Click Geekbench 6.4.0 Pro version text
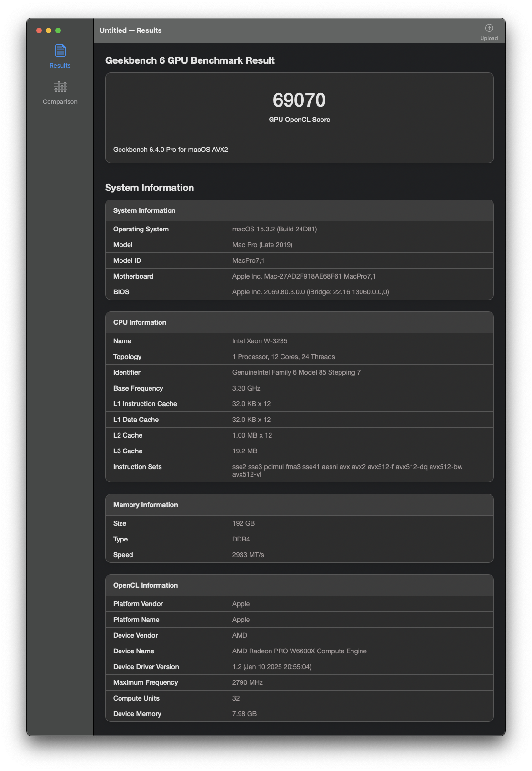Image resolution: width=532 pixels, height=771 pixels. pos(171,150)
